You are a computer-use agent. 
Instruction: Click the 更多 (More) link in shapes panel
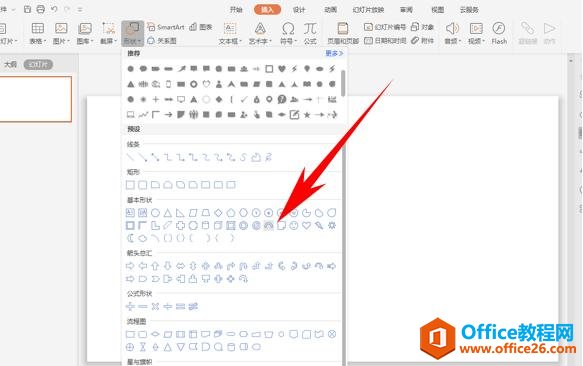334,54
